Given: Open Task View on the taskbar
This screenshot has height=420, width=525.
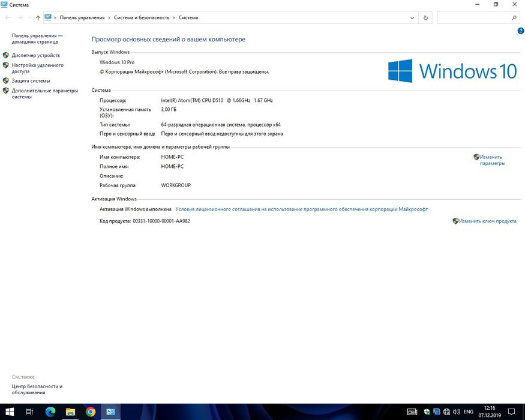Looking at the screenshot, I should click(x=29, y=412).
